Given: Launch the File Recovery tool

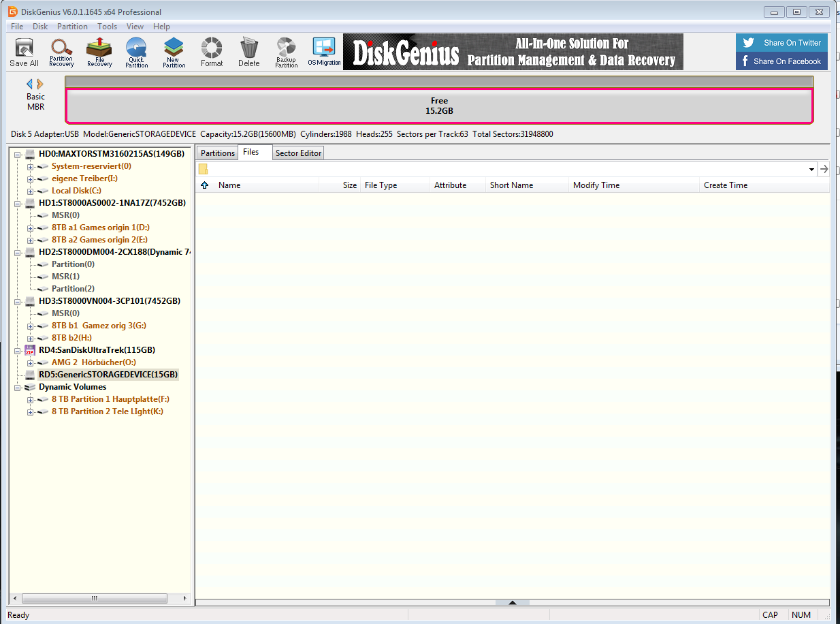Looking at the screenshot, I should 99,52.
